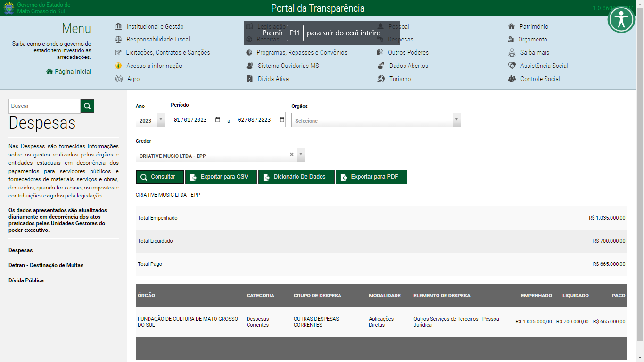Click the Buscar search field
Screen dimensions: 644x362
point(45,106)
